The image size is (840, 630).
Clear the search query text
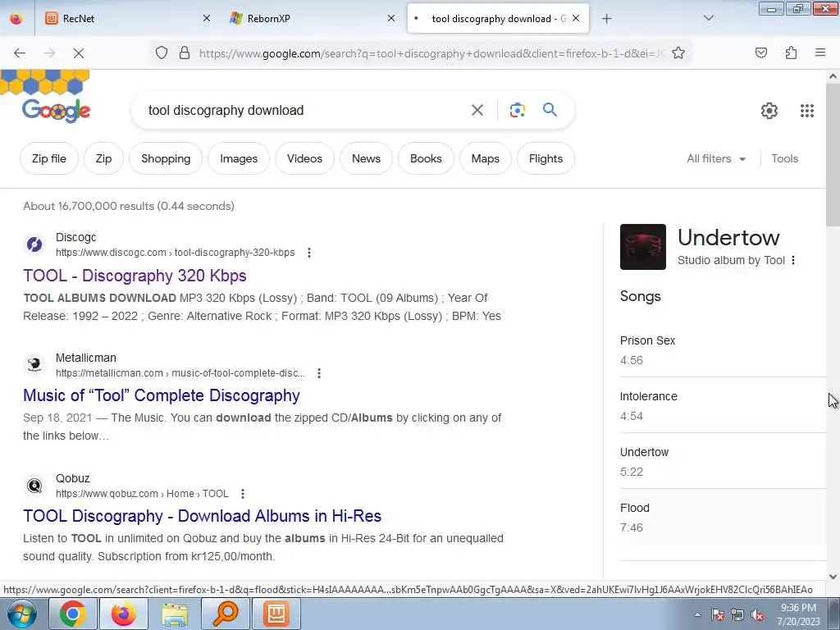tap(477, 111)
